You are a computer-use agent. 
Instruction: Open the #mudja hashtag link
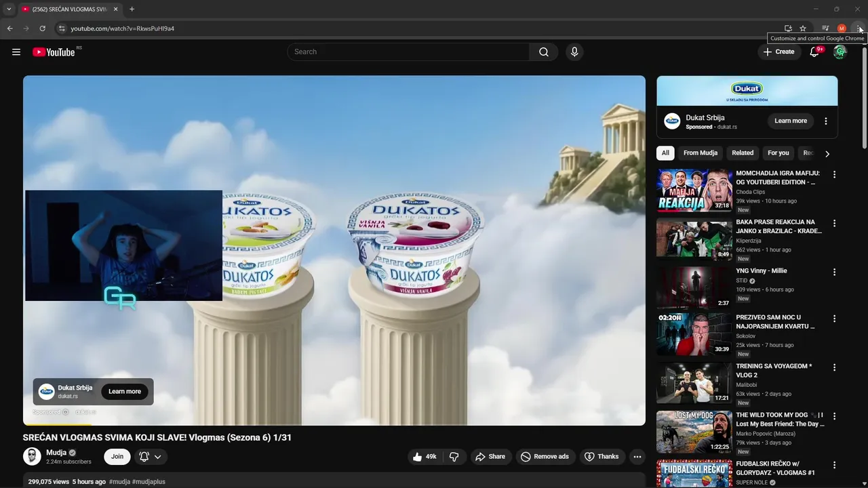point(119,482)
